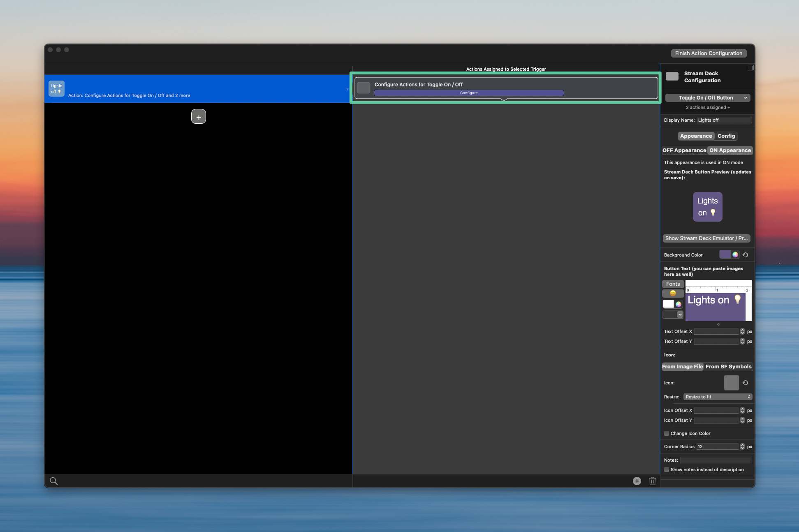Select the From SF Symbols tab
The height and width of the screenshot is (532, 799).
[728, 367]
